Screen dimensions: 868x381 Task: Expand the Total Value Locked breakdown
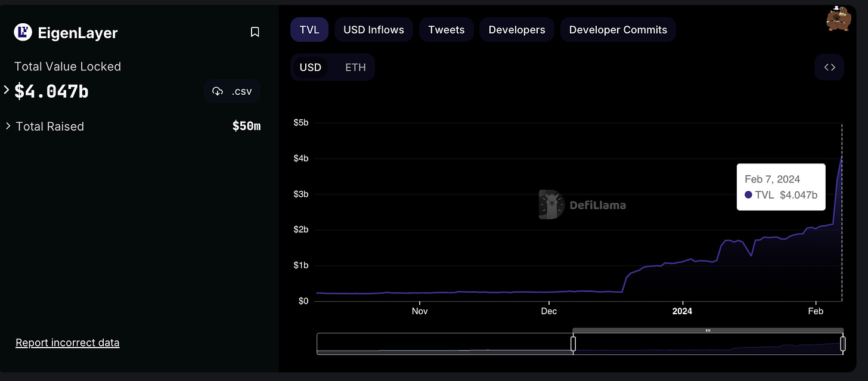point(7,90)
